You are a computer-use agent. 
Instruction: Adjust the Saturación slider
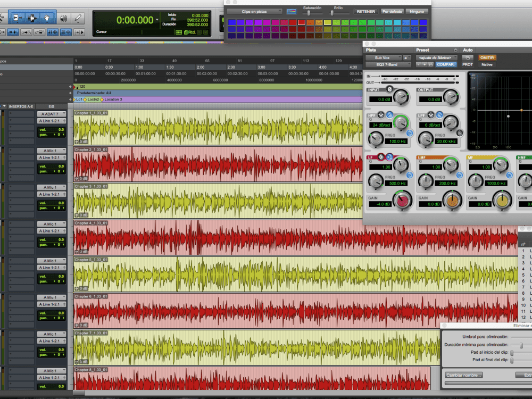pos(309,13)
